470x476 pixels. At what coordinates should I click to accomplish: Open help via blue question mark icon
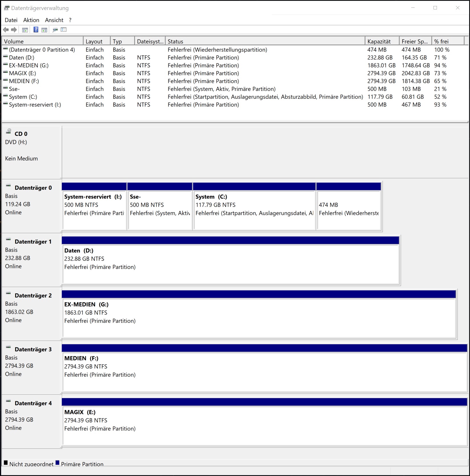[x=36, y=30]
